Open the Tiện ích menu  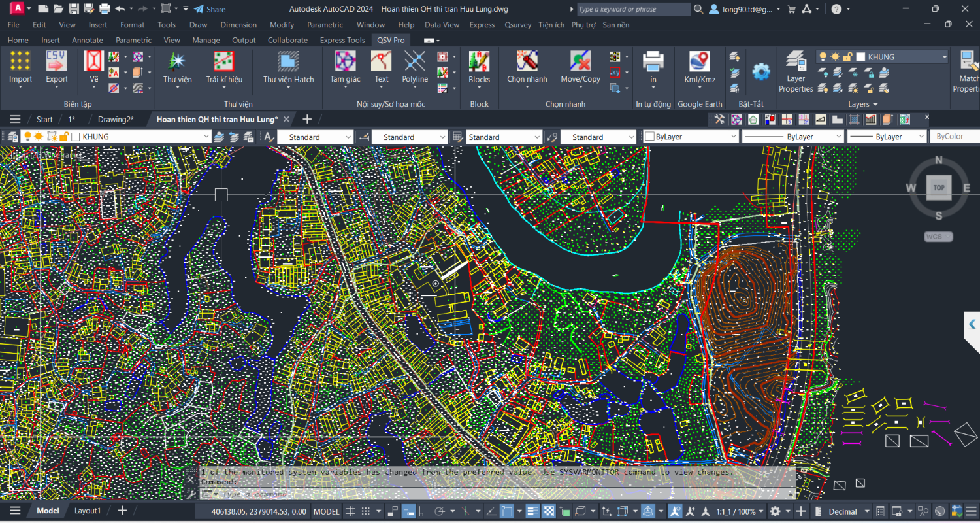(551, 25)
